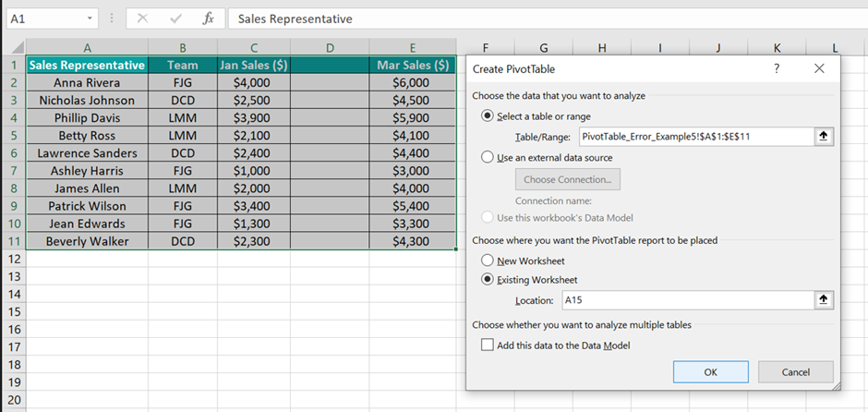Select column J header
The width and height of the screenshot is (868, 412).
(x=718, y=48)
